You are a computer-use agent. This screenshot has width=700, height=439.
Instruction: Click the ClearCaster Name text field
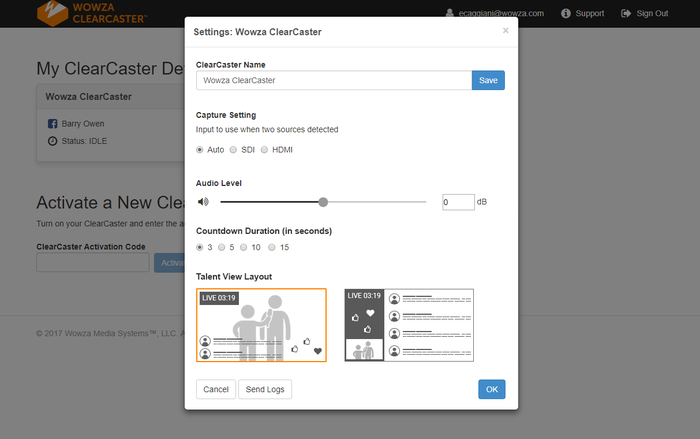click(333, 80)
